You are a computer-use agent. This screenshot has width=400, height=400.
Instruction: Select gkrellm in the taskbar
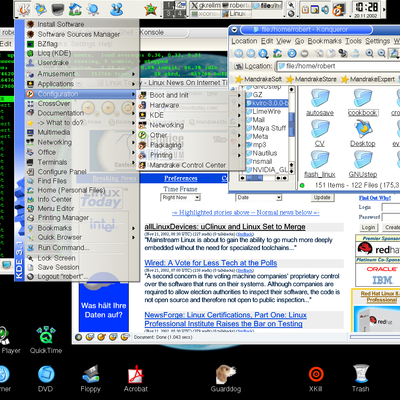click(x=206, y=5)
